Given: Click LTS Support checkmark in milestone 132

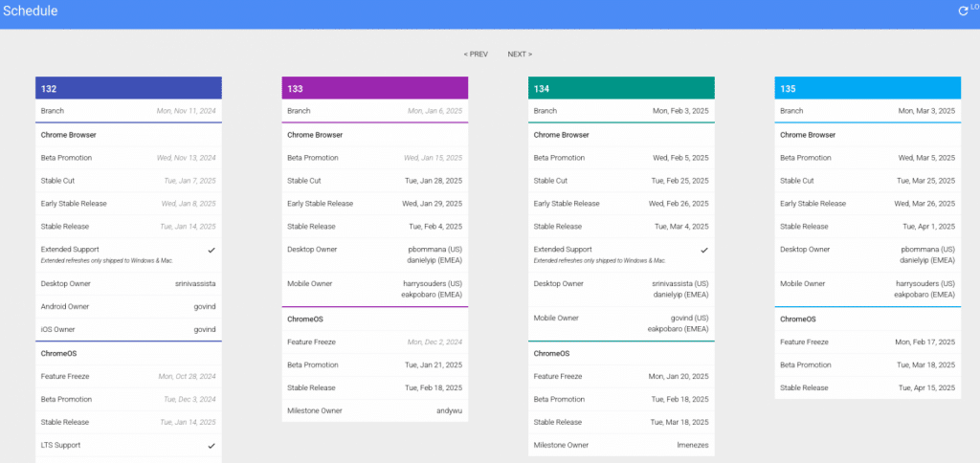Looking at the screenshot, I should click(x=212, y=446).
